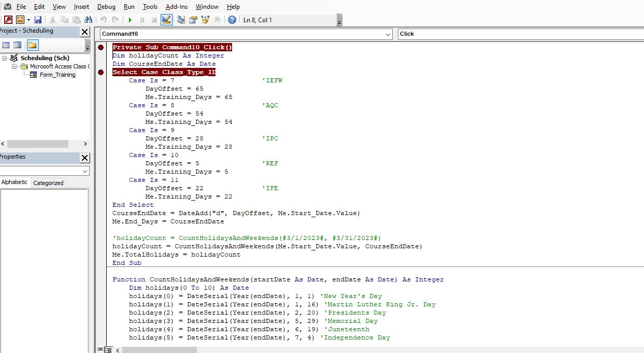The image size is (644, 353).
Task: Open the Project Explorer toolbar icon
Action: 181,20
